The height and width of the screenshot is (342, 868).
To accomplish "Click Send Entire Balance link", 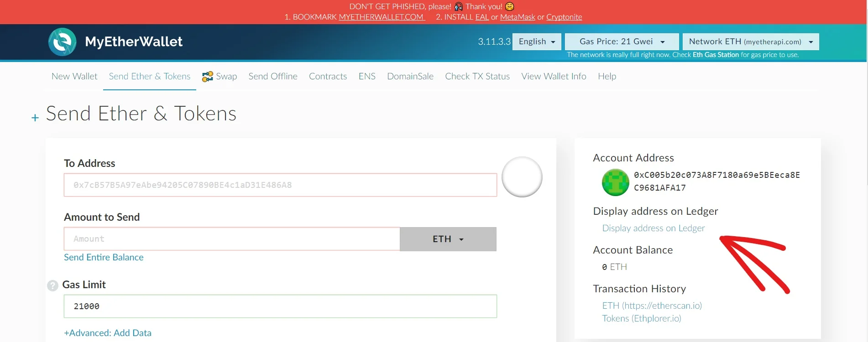I will (x=104, y=257).
